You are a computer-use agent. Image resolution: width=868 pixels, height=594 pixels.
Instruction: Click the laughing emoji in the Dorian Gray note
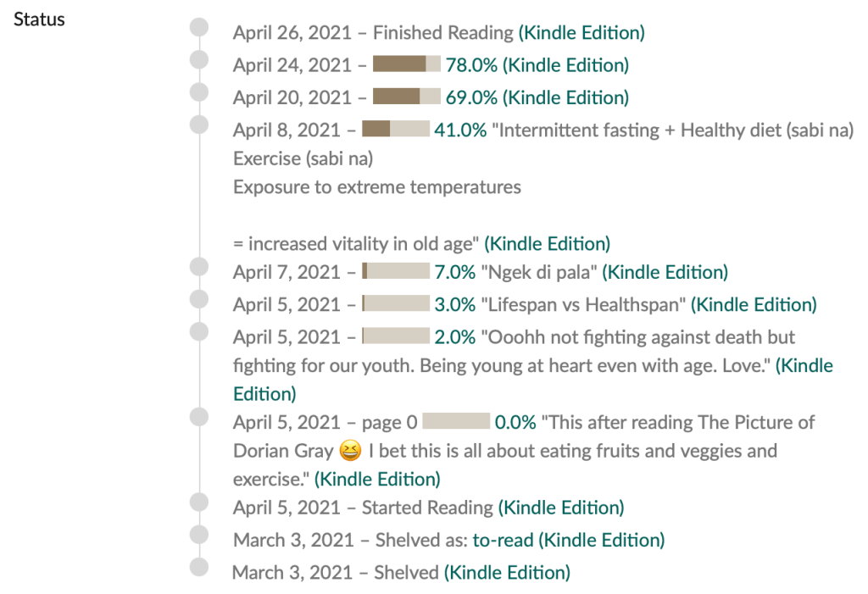click(350, 451)
